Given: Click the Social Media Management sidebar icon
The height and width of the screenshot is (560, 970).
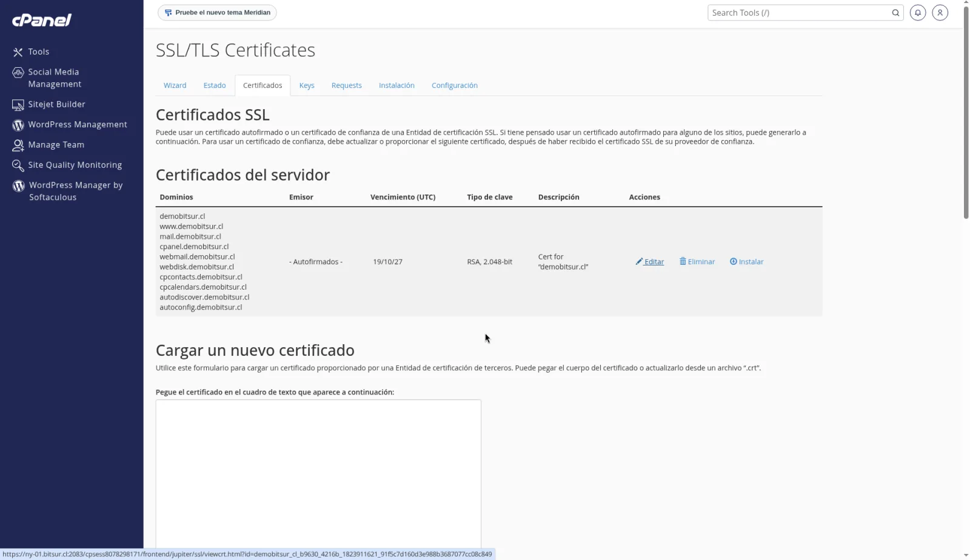Looking at the screenshot, I should [18, 73].
